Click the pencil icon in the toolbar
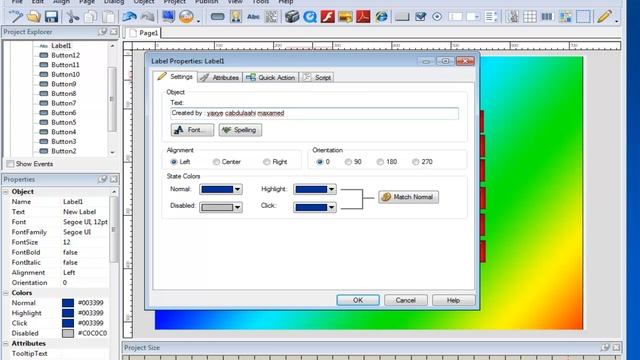Image resolution: width=640 pixels, height=360 pixels. tap(604, 17)
